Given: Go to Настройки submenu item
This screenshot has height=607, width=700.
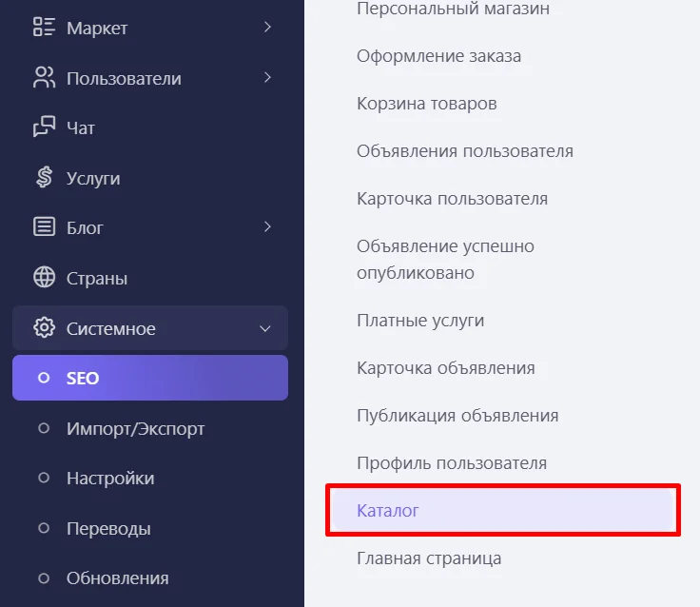Looking at the screenshot, I should tap(110, 479).
